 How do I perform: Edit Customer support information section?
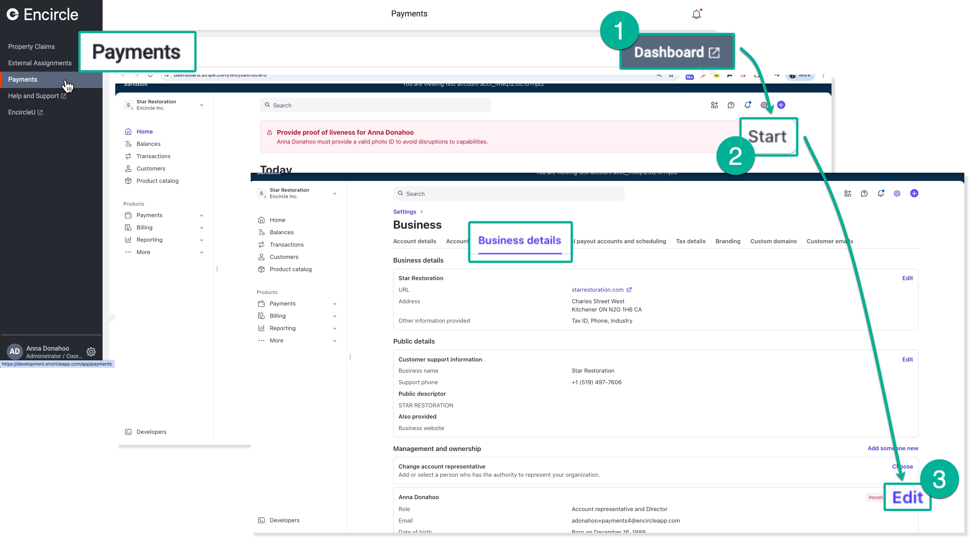click(907, 360)
